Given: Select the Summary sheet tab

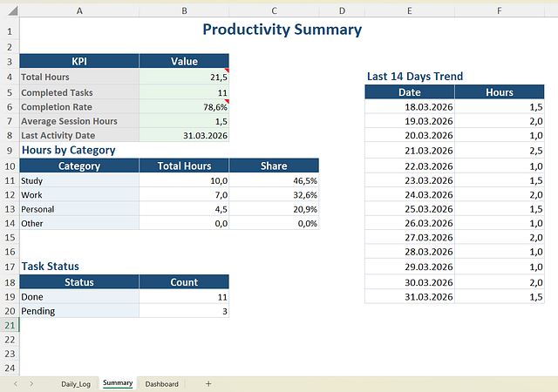Looking at the screenshot, I should [x=118, y=383].
